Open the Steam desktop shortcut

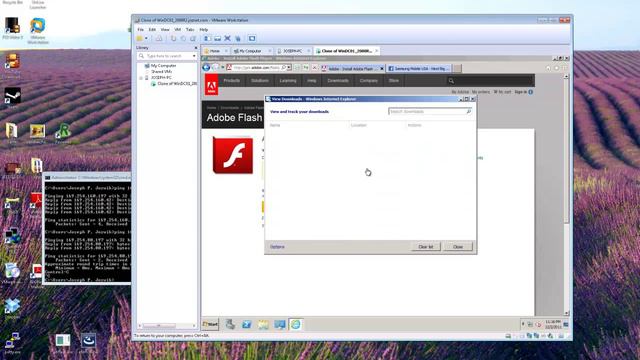12,98
